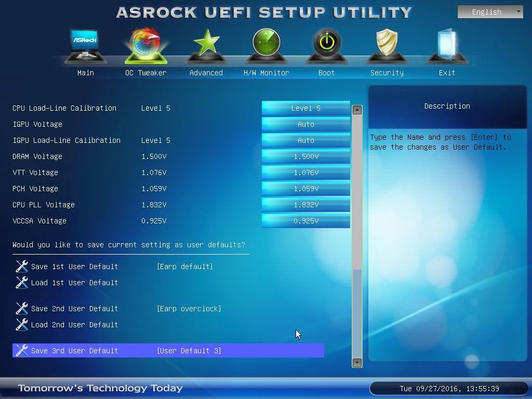Open VCCSA Voltage 0.925V selector
The width and height of the screenshot is (532, 399).
tap(305, 221)
